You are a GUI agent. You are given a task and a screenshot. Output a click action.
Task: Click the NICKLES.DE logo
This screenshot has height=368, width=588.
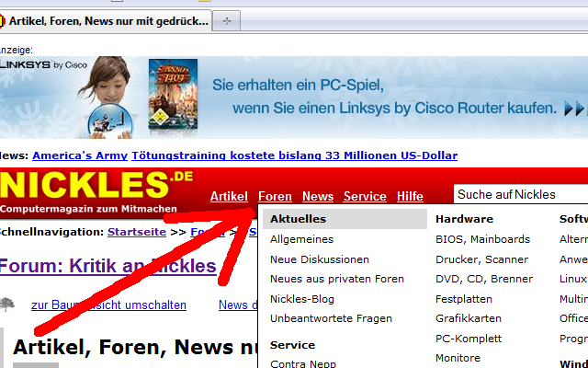tap(96, 185)
